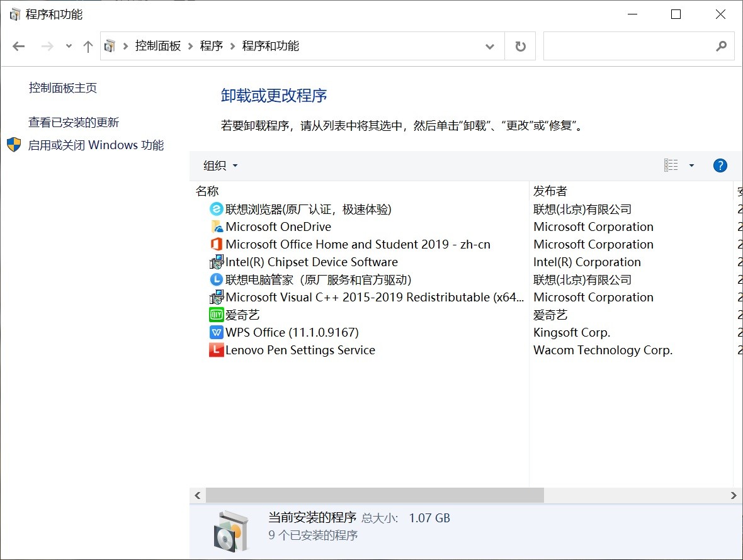Select Lenovo Pen Settings Service name
Viewport: 743px width, 560px height.
pos(300,350)
